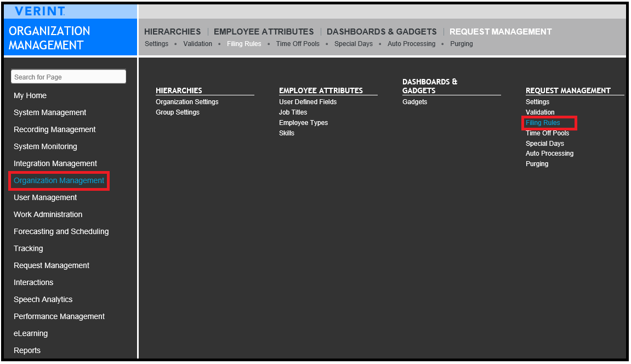Open Speech Analytics in the sidebar
The width and height of the screenshot is (631, 364).
tap(43, 300)
